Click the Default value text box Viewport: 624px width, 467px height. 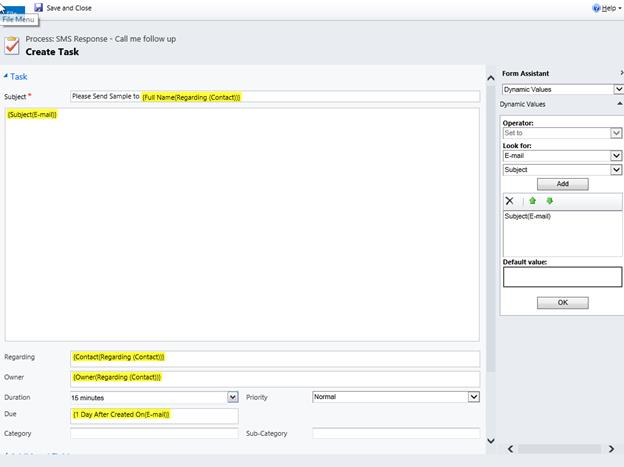point(561,277)
